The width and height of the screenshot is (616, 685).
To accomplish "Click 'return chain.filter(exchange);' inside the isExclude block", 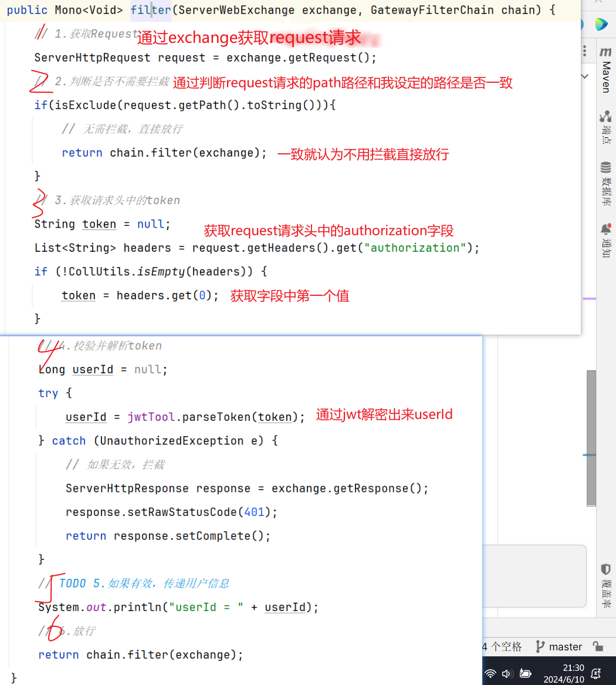I will click(x=164, y=153).
